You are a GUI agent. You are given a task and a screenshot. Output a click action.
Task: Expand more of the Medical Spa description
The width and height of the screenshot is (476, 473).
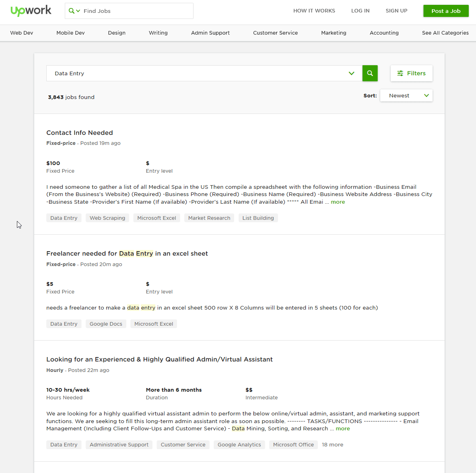(x=338, y=202)
